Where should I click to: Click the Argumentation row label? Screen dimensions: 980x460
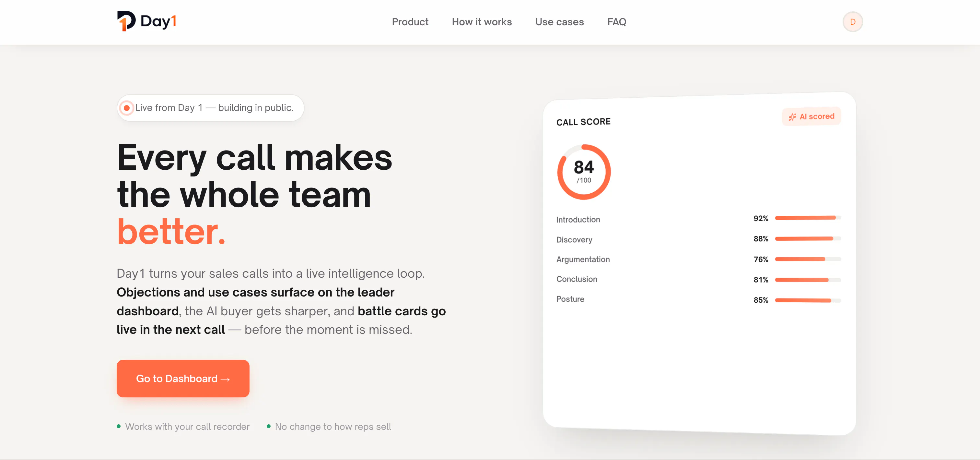point(583,259)
